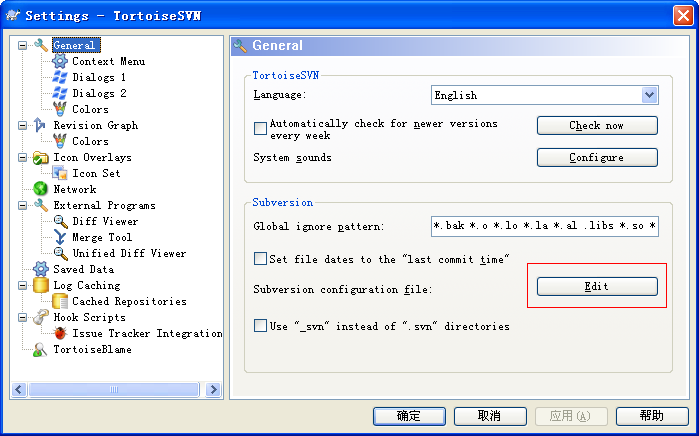This screenshot has height=436, width=699.
Task: Click the TortoiseBlame person icon
Action: click(x=40, y=350)
